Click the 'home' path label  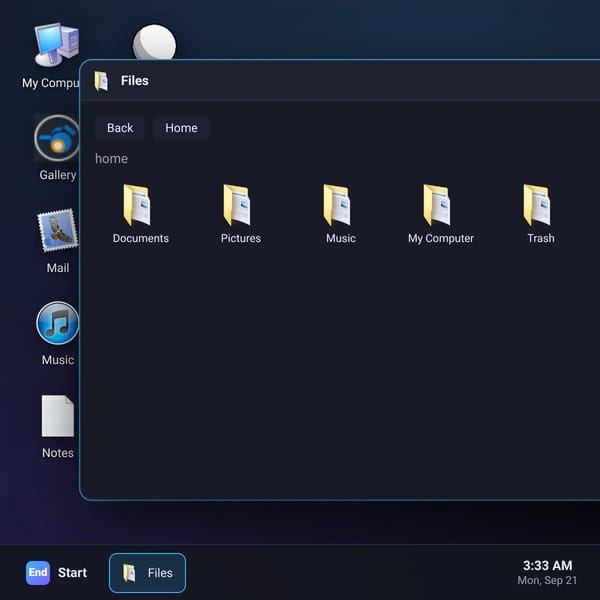click(x=111, y=158)
